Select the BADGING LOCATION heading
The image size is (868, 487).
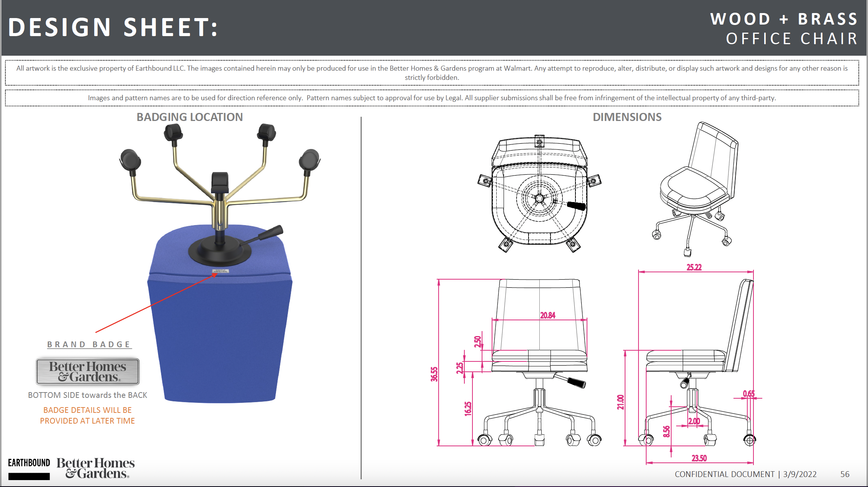(190, 117)
